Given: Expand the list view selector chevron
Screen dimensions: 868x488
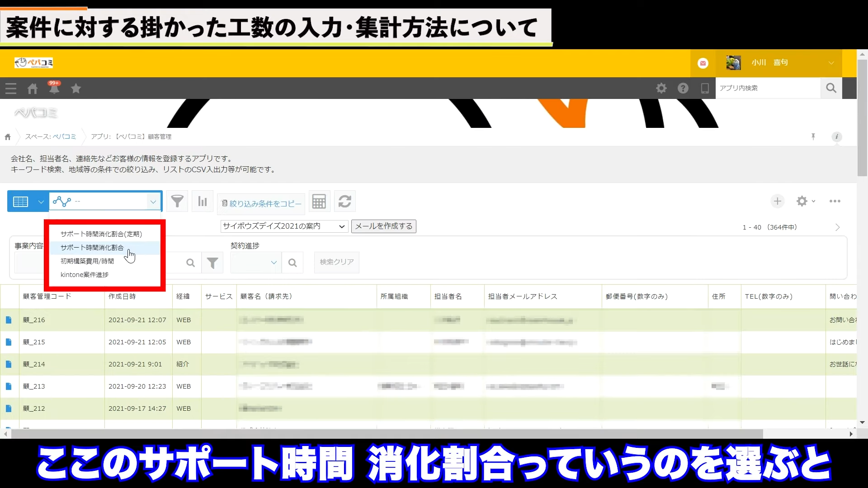Looking at the screenshot, I should [41, 202].
